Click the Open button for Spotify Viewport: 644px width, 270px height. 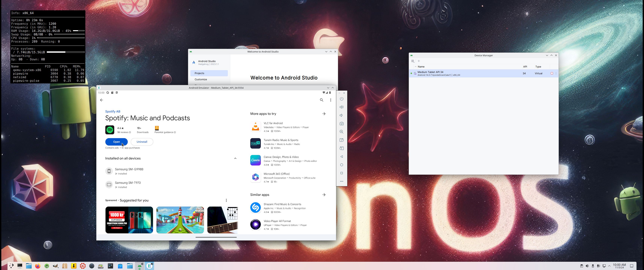click(116, 142)
